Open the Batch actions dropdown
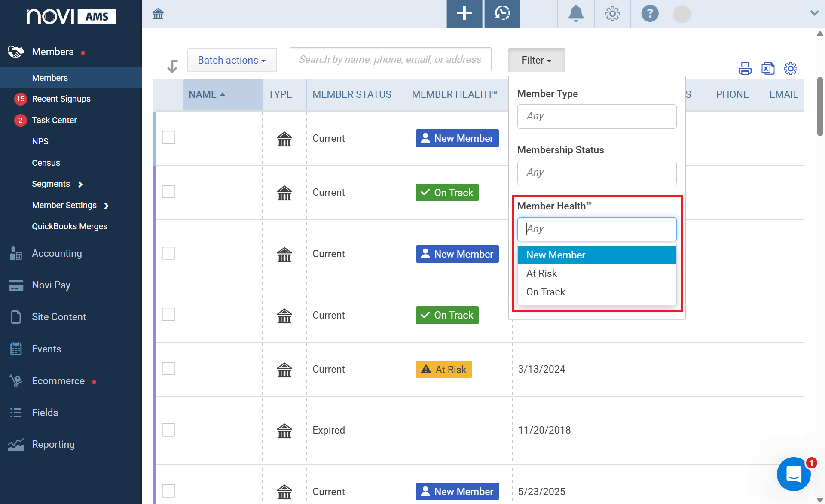This screenshot has width=825, height=504. [232, 60]
